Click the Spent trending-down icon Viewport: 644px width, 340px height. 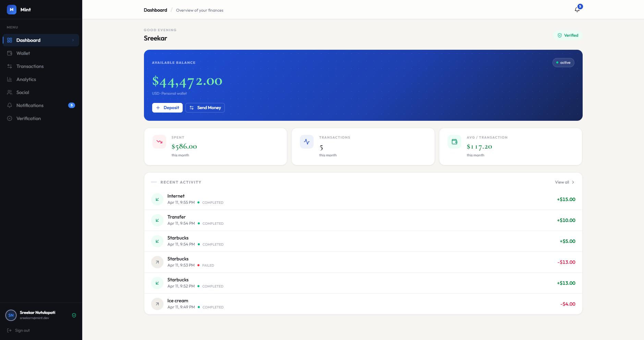tap(159, 142)
